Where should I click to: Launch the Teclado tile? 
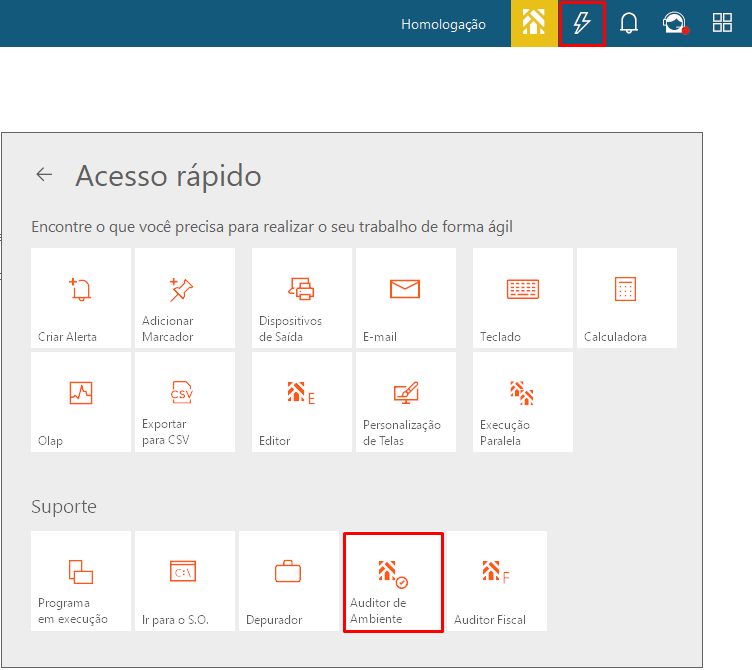[523, 298]
